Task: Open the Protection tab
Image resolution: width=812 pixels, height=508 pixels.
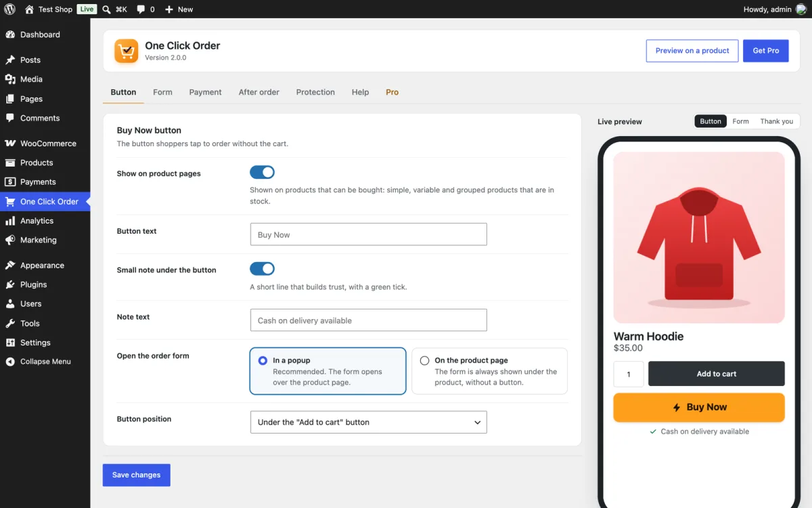Action: 315,92
